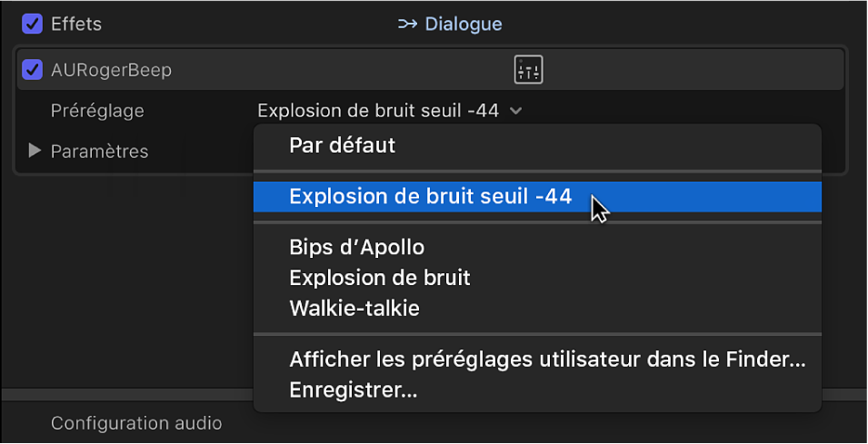
Task: Show user presets in the Finder
Action: coord(547,360)
